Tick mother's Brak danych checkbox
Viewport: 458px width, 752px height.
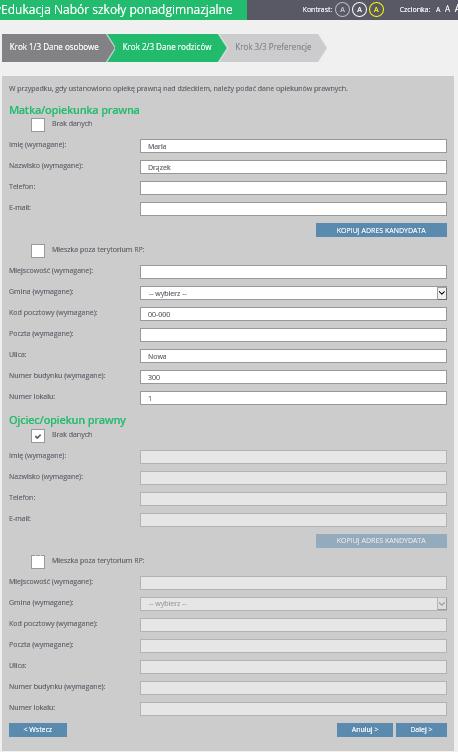(x=38, y=125)
